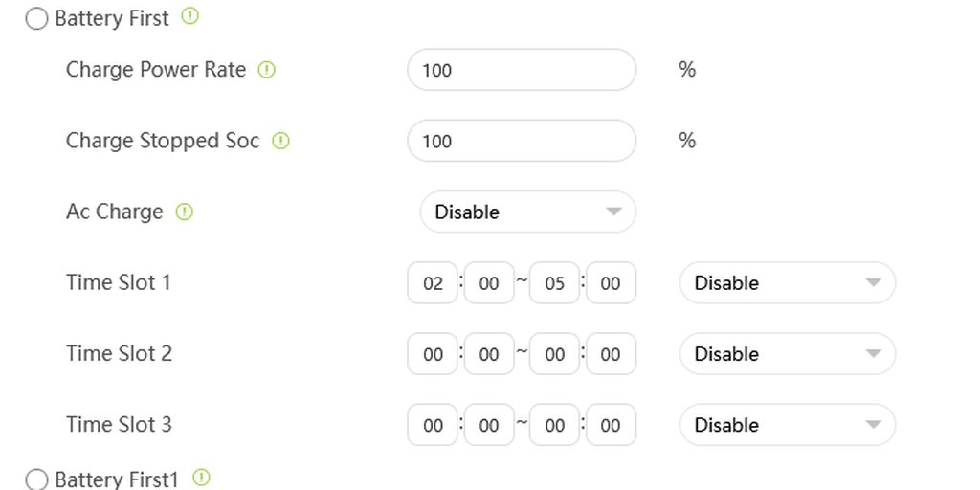Select the Battery First1 radio button
980x490 pixels.
(x=36, y=479)
